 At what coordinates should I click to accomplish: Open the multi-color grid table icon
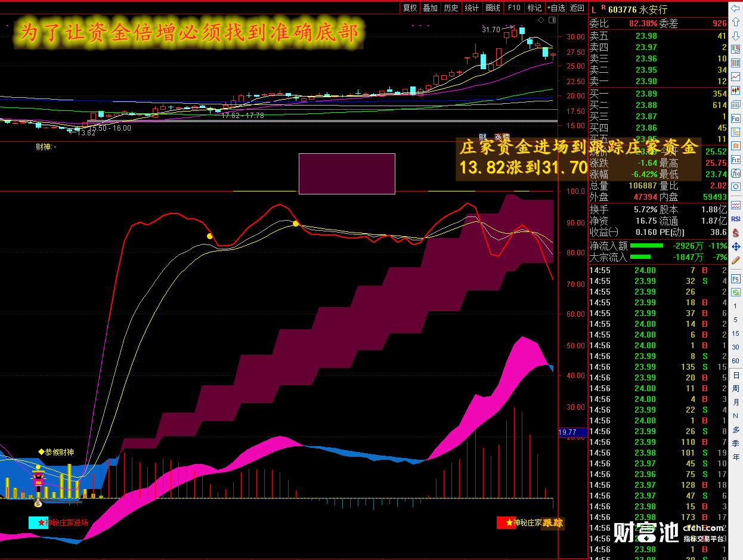point(736,64)
